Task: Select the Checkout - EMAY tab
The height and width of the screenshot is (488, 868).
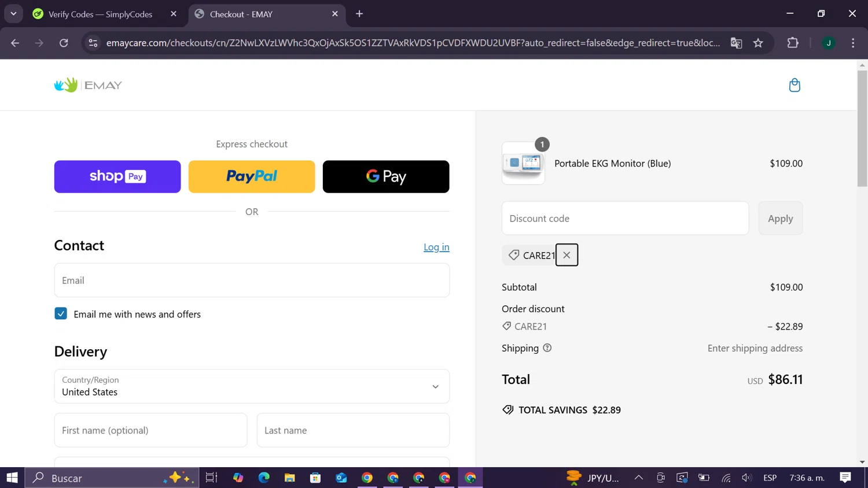Action: pos(241,14)
